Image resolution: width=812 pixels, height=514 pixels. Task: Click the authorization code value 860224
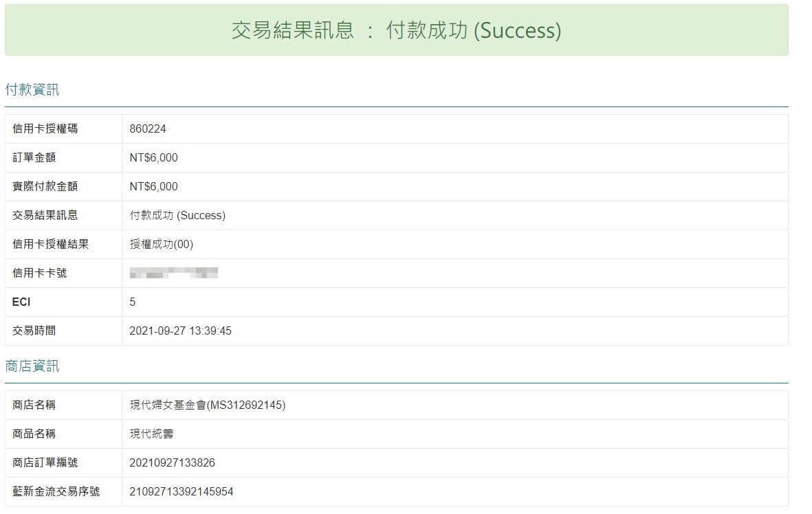pyautogui.click(x=148, y=128)
